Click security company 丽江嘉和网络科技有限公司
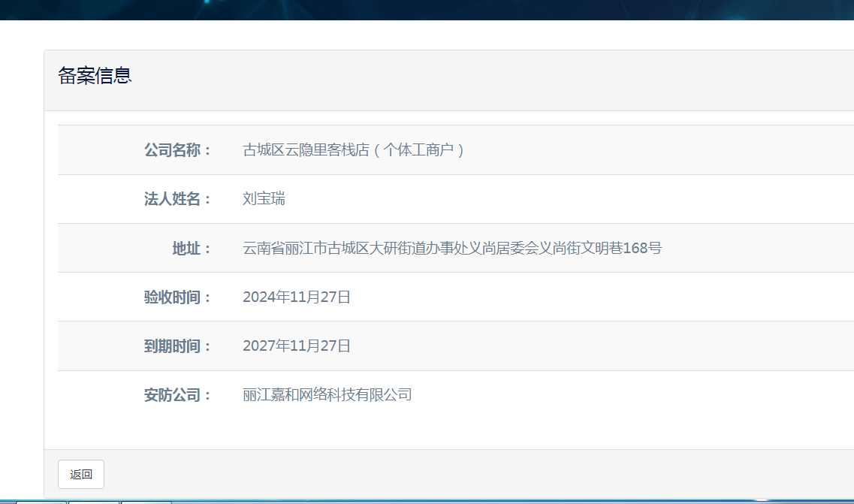The image size is (854, 504). [x=327, y=394]
